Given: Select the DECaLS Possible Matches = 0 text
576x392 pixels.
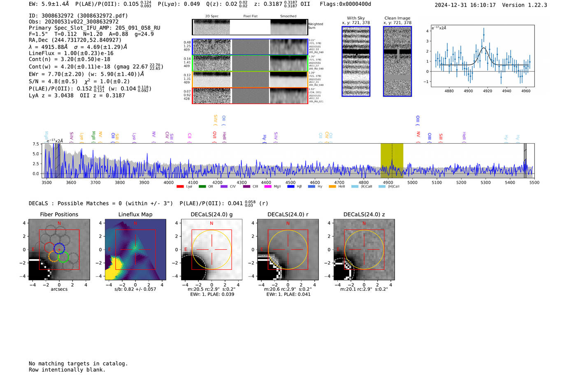Looking at the screenshot, I should point(101,203).
